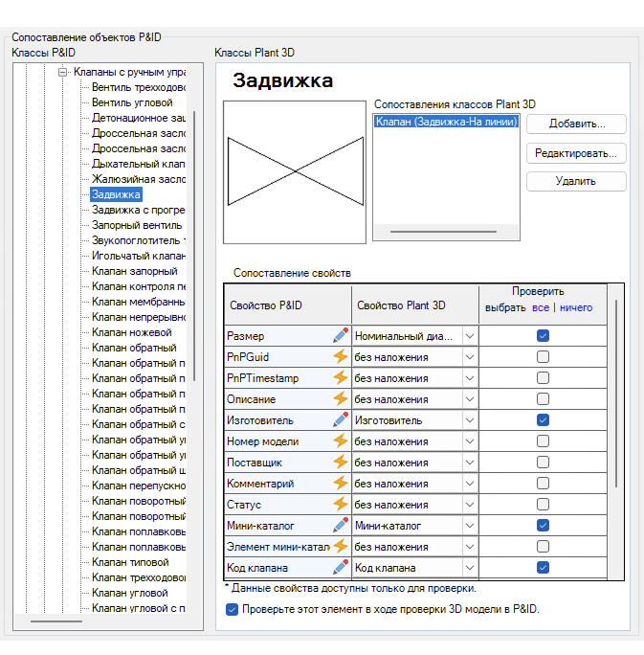Check the Описание verify checkbox
Image resolution: width=644 pixels, height=655 pixels.
tap(543, 399)
